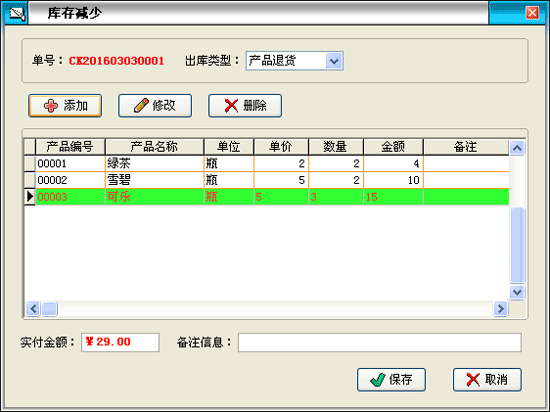Click the red X 删除 delete button
This screenshot has width=550, height=412.
click(245, 106)
